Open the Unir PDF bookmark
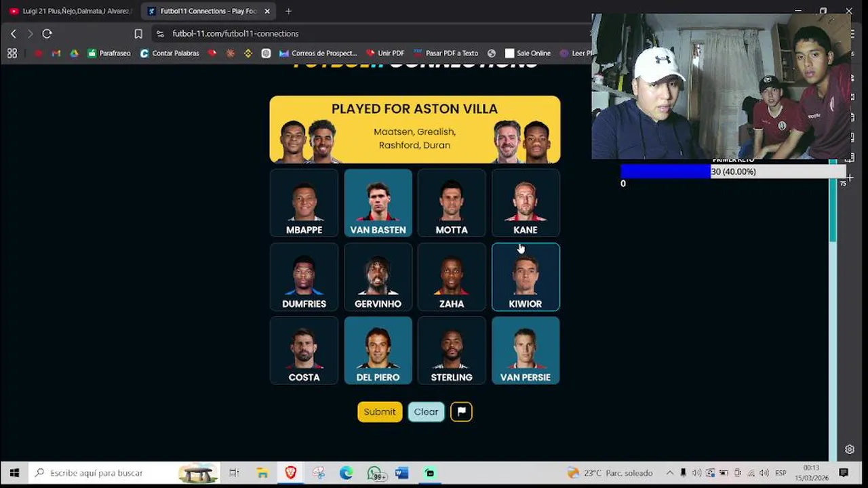Screen dimensions: 868x488 tap(384, 53)
